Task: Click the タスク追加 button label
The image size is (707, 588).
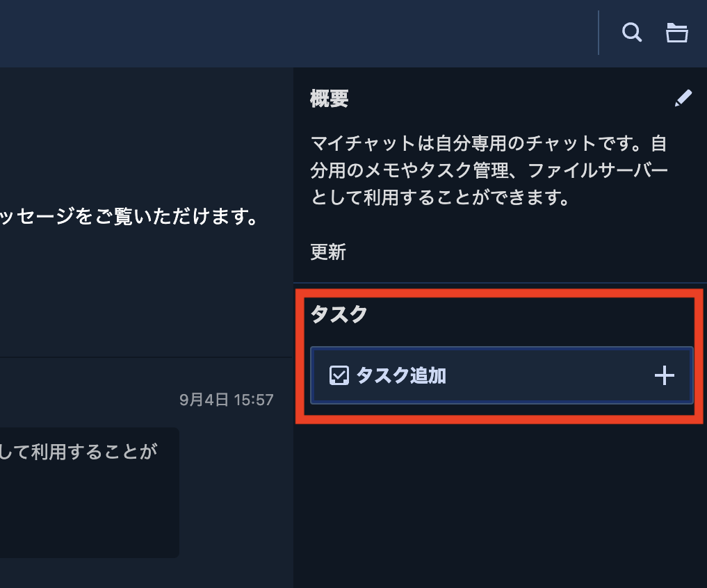Action: (401, 375)
